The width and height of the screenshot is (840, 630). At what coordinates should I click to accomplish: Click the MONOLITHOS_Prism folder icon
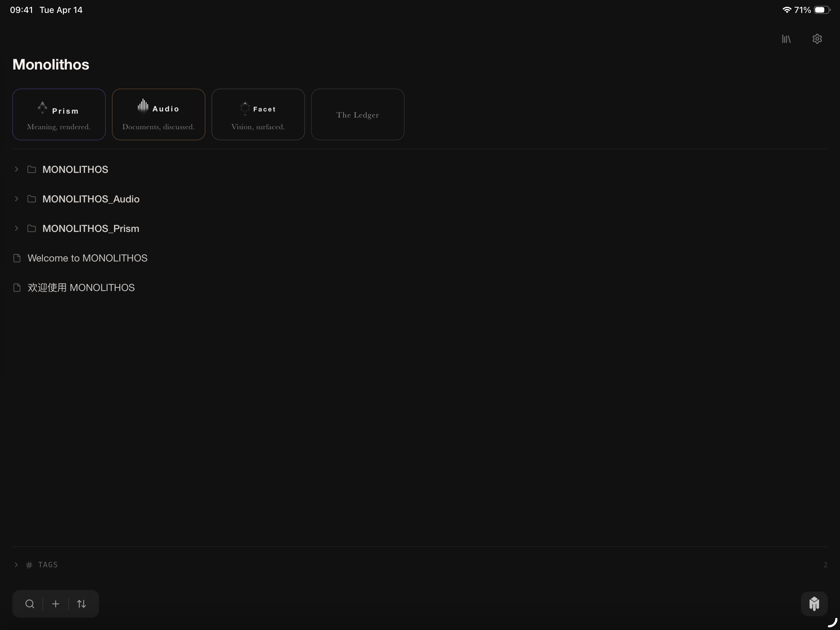[32, 228]
